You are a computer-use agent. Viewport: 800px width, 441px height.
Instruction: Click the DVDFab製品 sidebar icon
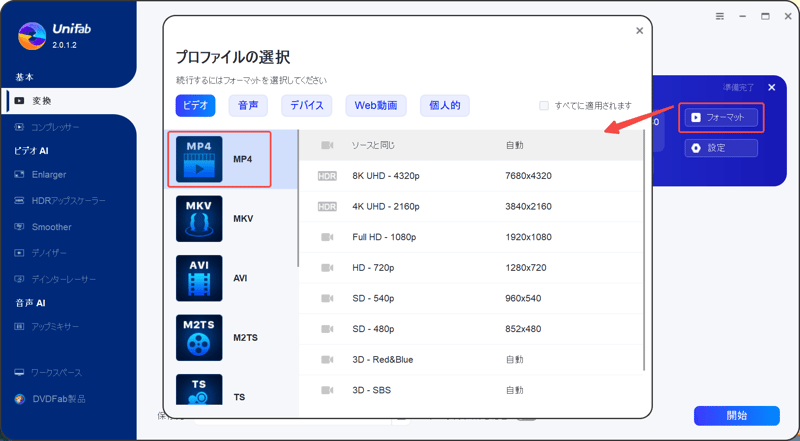(x=20, y=399)
